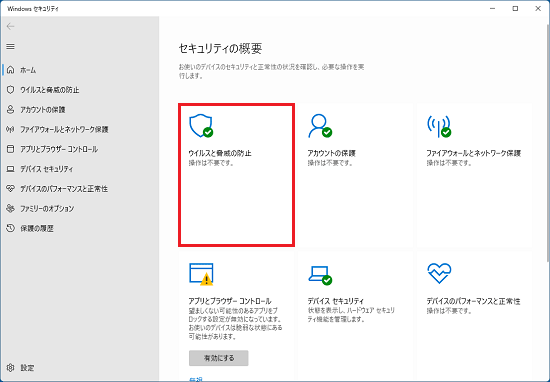Click the 有効にする button
Screen dimensions: 550x382
219,358
